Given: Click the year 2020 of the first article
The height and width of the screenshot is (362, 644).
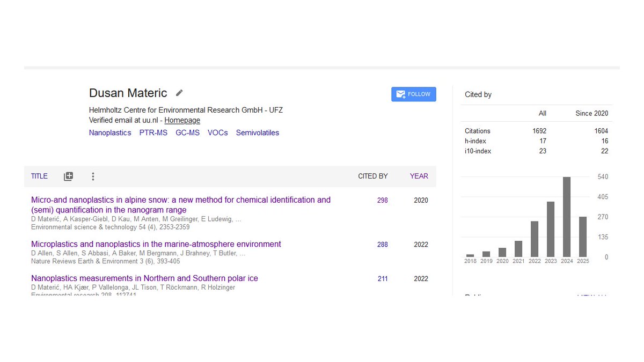Looking at the screenshot, I should click(421, 200).
